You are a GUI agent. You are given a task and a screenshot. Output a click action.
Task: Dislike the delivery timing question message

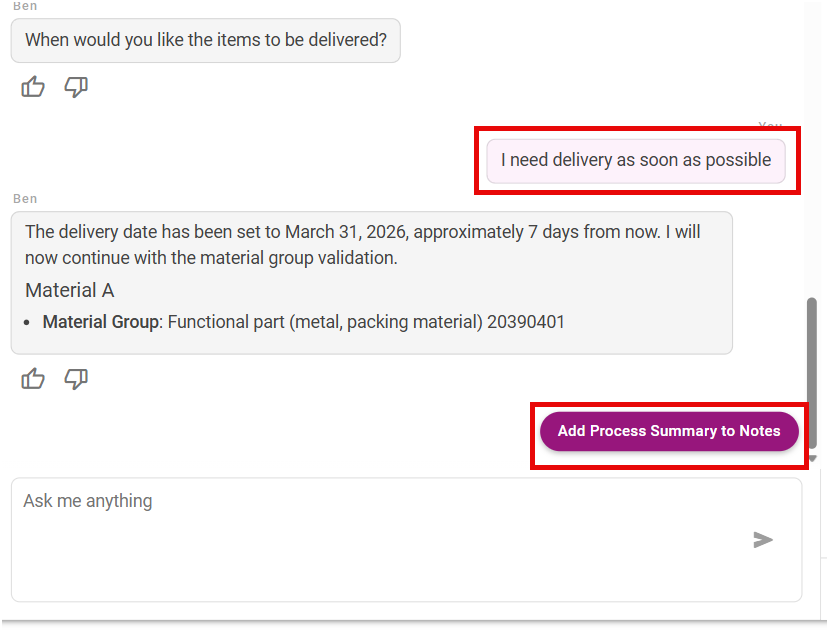(x=76, y=88)
